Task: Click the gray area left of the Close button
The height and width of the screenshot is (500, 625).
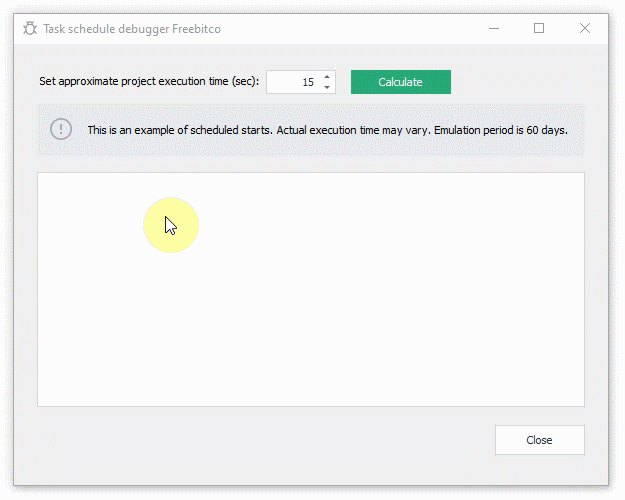Action: [x=263, y=440]
